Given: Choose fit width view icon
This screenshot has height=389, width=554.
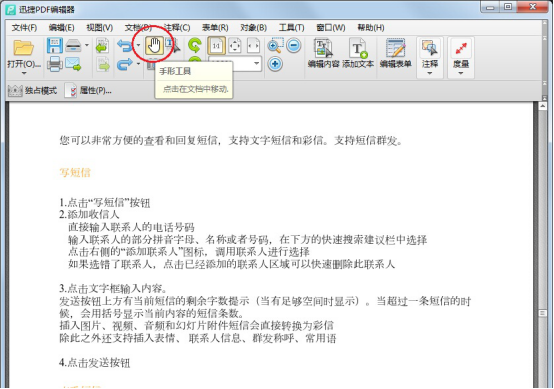Looking at the screenshot, I should click(253, 46).
